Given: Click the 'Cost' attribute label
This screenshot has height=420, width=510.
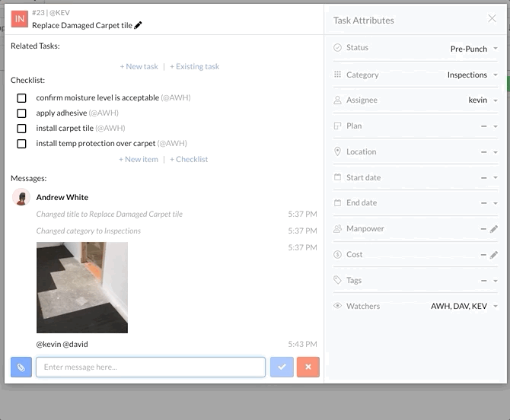Looking at the screenshot, I should click(x=354, y=255).
